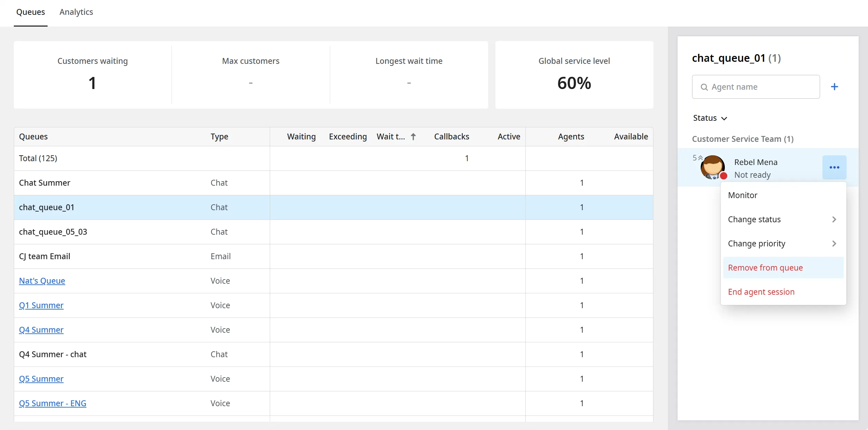Sort by the Available column header
Screen dimensions: 868x430
(631, 137)
